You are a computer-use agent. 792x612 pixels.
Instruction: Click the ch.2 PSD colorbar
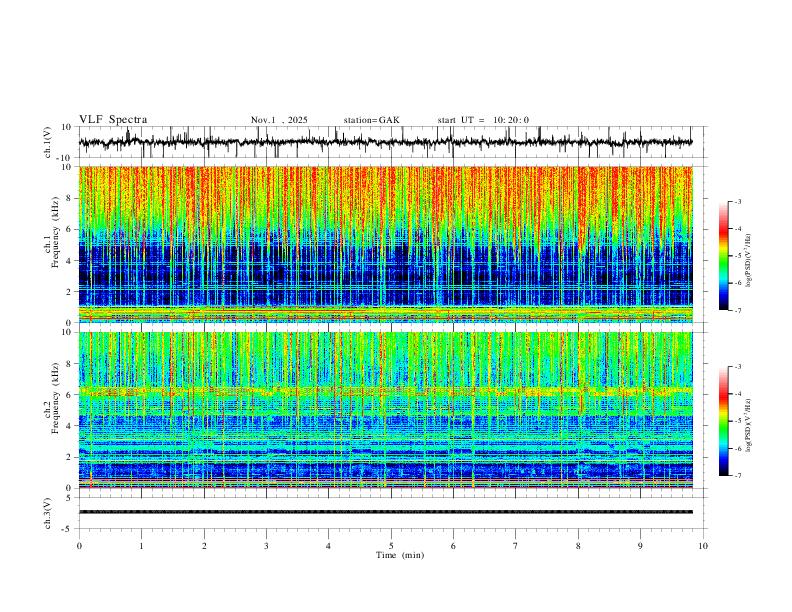tap(723, 421)
